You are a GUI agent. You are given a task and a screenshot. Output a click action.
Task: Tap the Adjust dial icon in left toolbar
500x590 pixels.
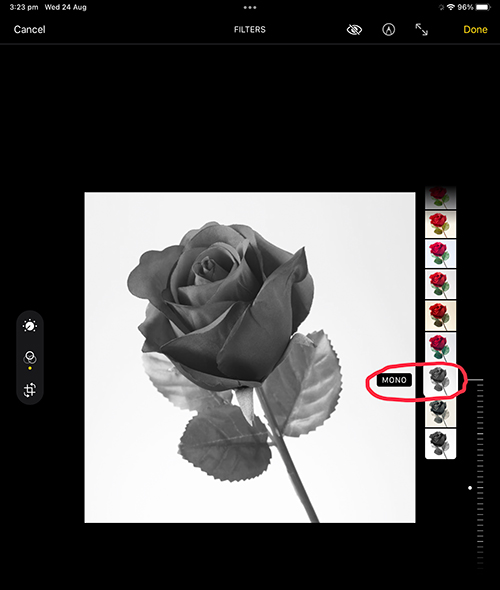(x=30, y=326)
